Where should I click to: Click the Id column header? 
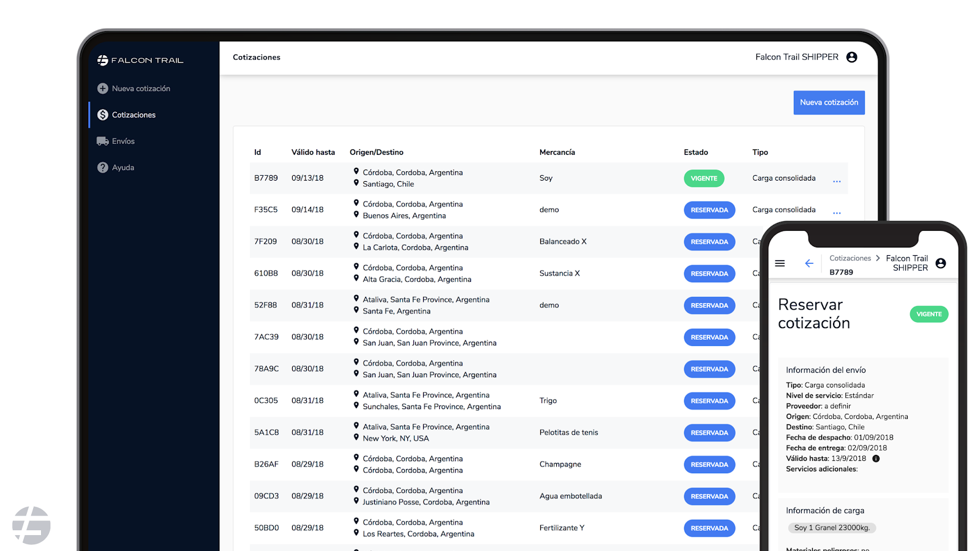click(x=258, y=152)
